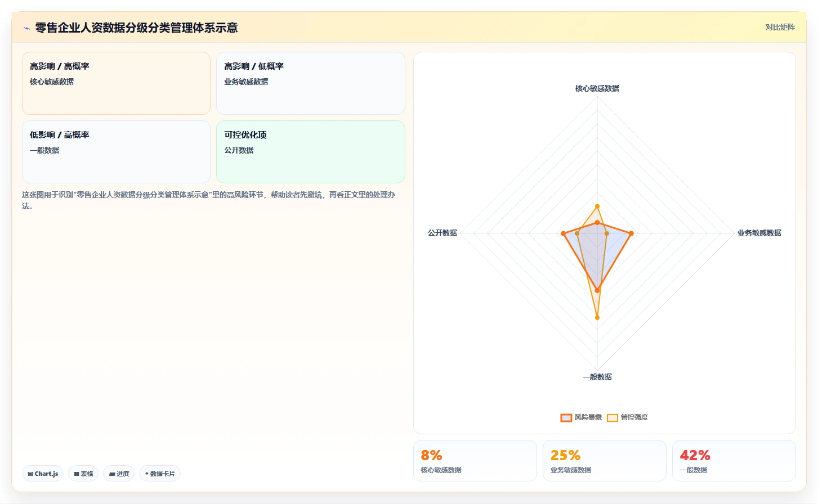Open the 低影响 / 高概率 card
This screenshot has height=504, width=818.
coord(116,152)
